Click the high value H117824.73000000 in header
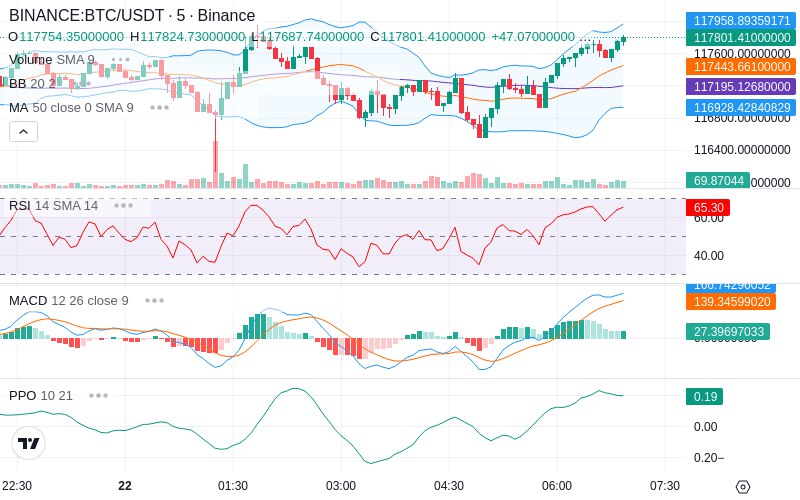The image size is (800, 500). [187, 37]
